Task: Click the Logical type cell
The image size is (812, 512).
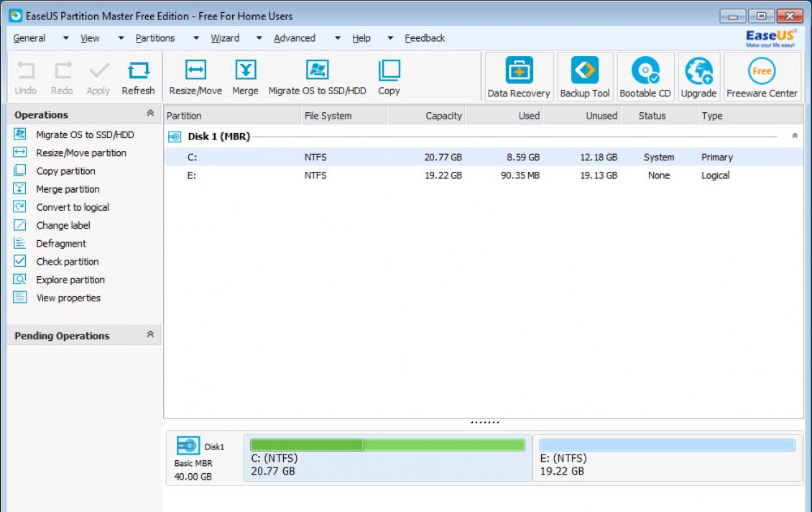Action: tap(715, 175)
